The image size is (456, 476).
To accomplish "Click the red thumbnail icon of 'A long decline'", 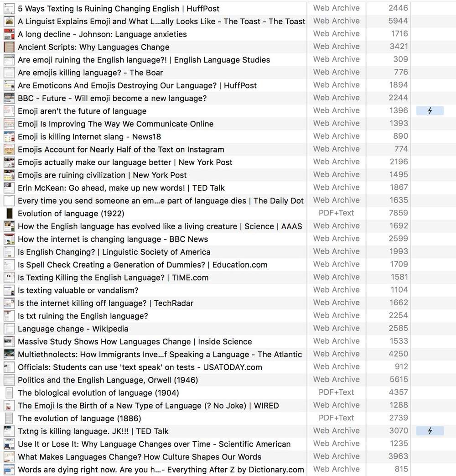I will click(9, 34).
